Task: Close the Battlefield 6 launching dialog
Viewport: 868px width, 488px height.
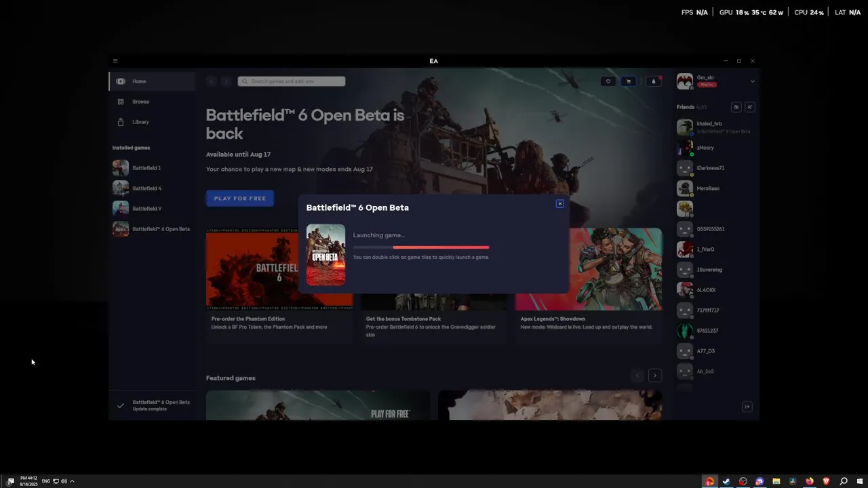Action: [x=560, y=203]
